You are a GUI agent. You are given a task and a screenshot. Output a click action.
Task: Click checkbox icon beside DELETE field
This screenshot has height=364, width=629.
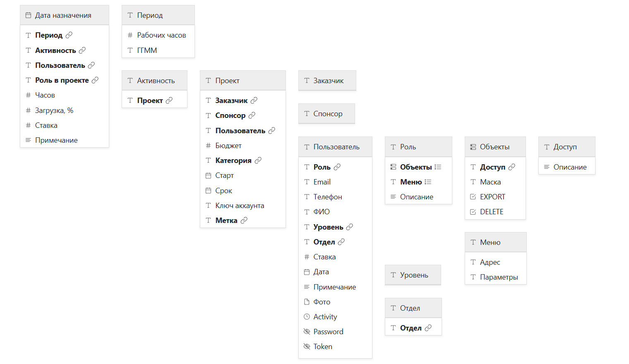pos(473,212)
